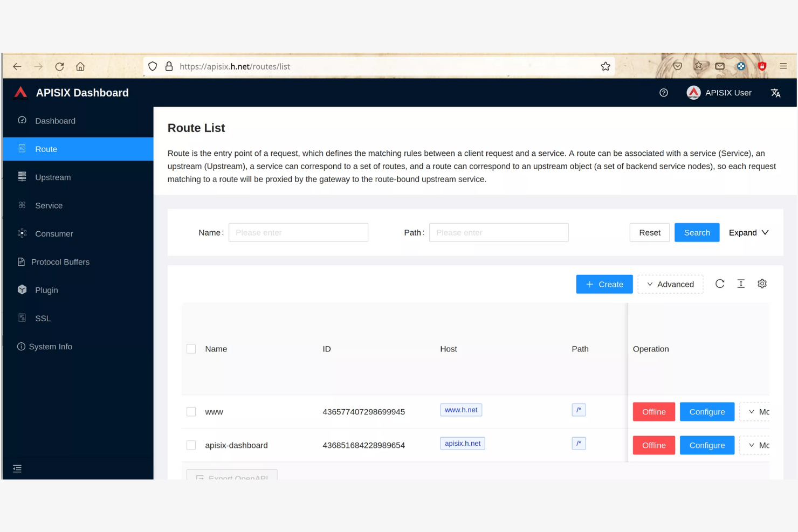Viewport: 798px width, 532px height.
Task: Toggle the select-all routes checkbox
Action: [191, 349]
